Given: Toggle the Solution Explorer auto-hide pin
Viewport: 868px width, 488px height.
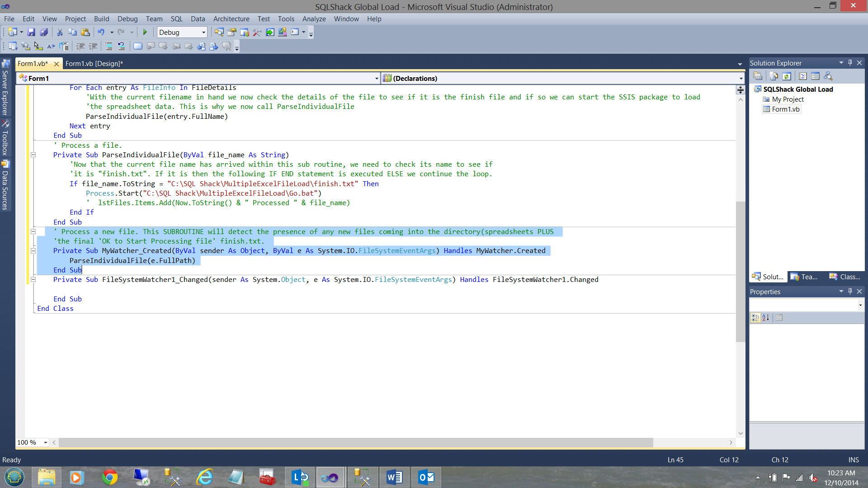Looking at the screenshot, I should 850,63.
